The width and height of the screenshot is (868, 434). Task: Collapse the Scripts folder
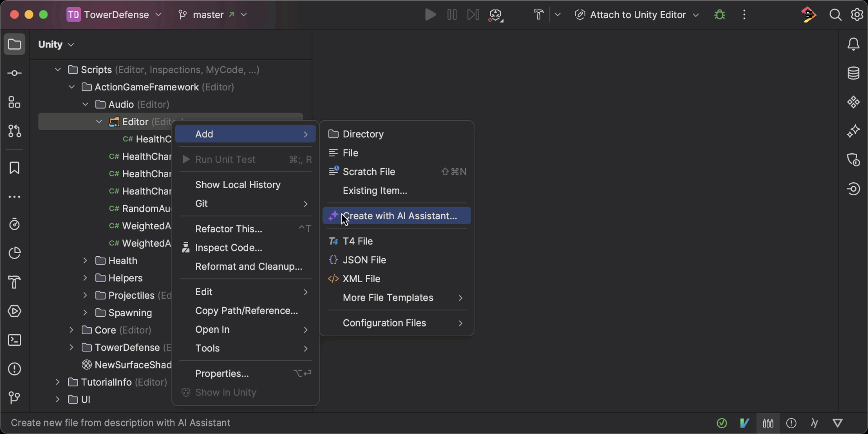[57, 70]
